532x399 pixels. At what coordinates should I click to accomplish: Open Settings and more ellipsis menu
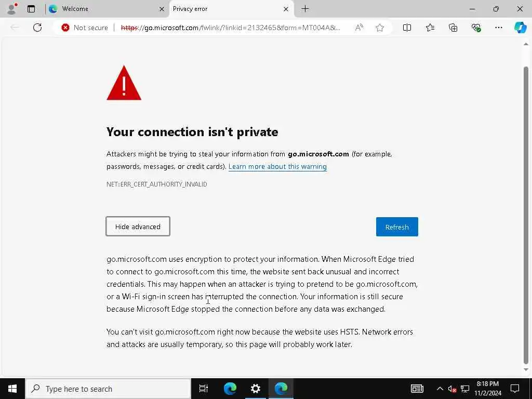pyautogui.click(x=499, y=28)
